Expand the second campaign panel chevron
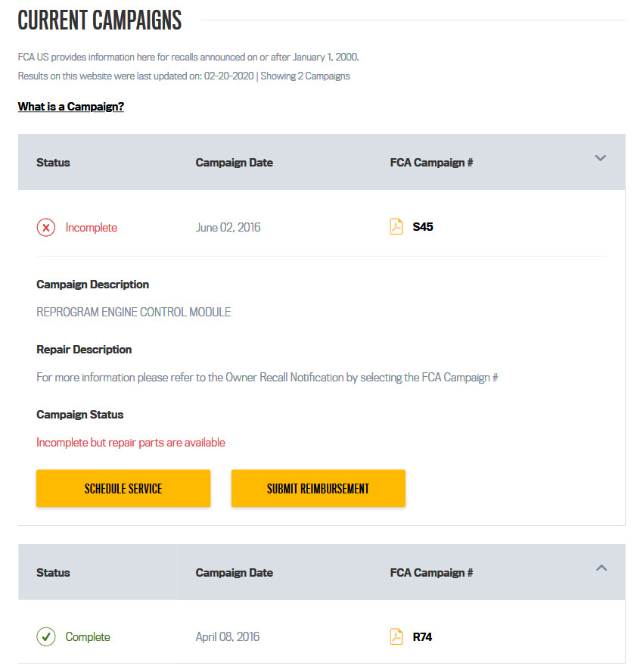Viewport: 637px width, 672px height. point(601,568)
